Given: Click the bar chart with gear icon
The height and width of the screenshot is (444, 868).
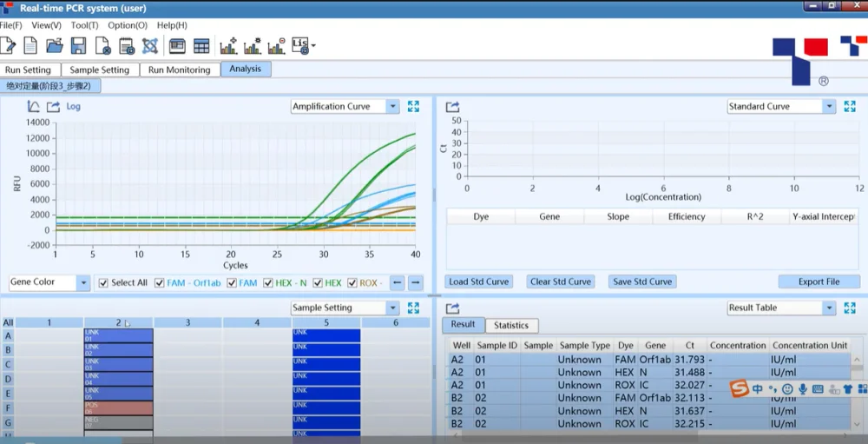Looking at the screenshot, I should click(x=253, y=45).
